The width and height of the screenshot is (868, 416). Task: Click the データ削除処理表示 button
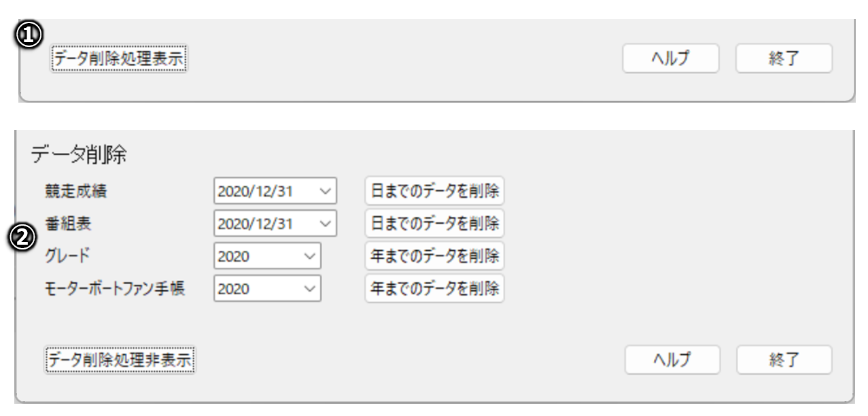point(118,59)
